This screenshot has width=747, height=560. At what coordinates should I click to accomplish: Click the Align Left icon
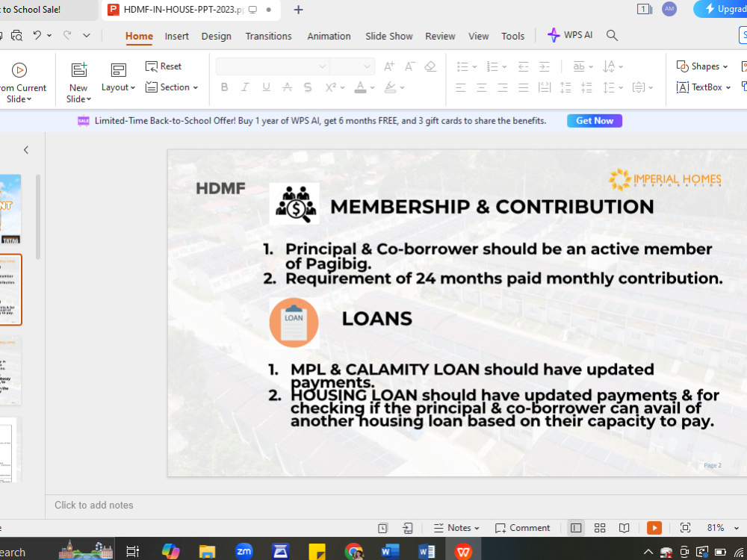point(460,87)
